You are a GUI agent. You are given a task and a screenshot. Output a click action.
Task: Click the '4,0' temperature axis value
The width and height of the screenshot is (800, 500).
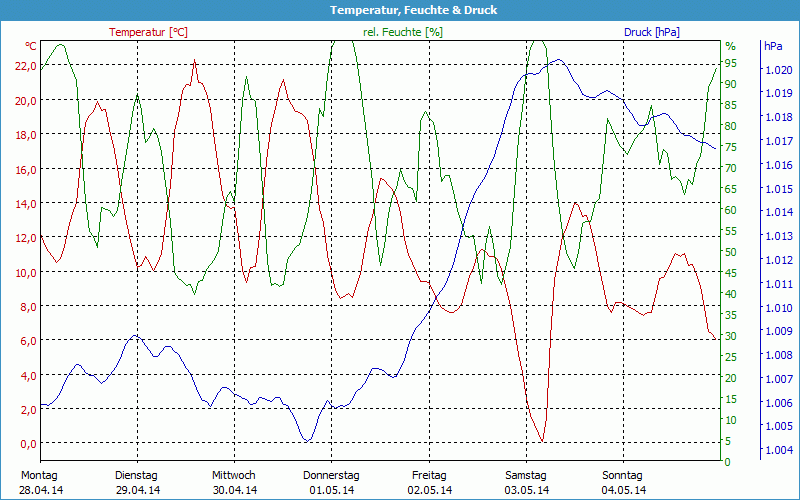28,376
